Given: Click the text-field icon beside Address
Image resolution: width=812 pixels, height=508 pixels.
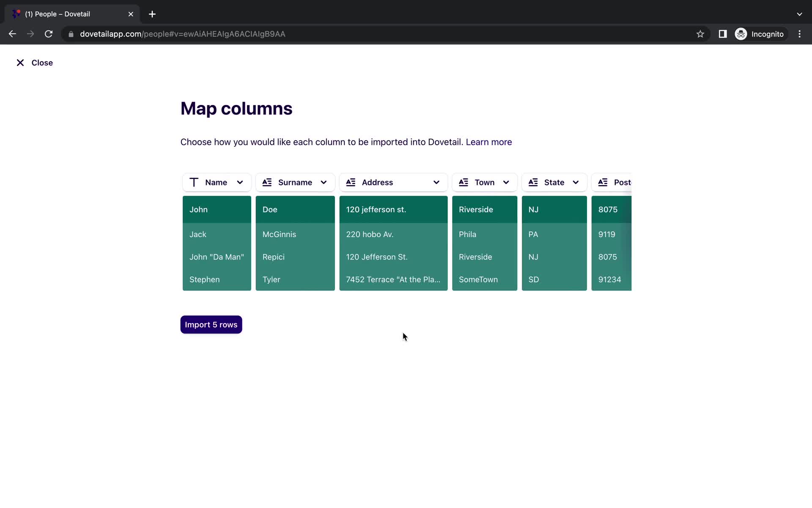Looking at the screenshot, I should click(351, 182).
